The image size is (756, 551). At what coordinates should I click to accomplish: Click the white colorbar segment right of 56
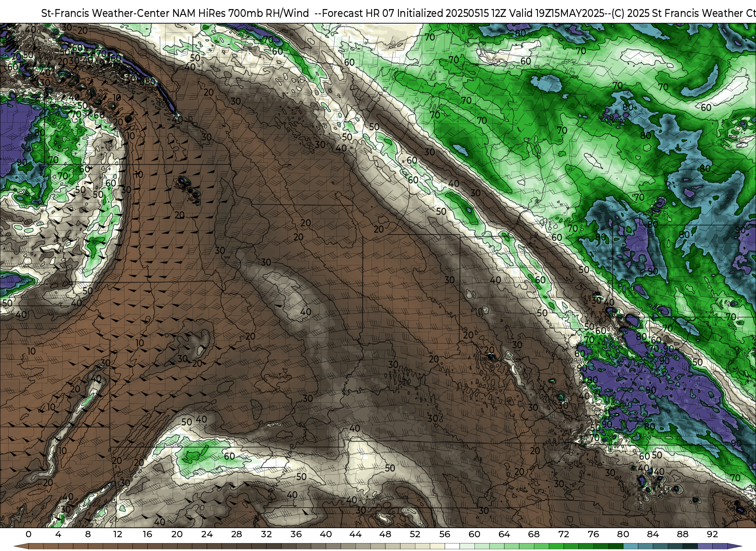(452, 546)
